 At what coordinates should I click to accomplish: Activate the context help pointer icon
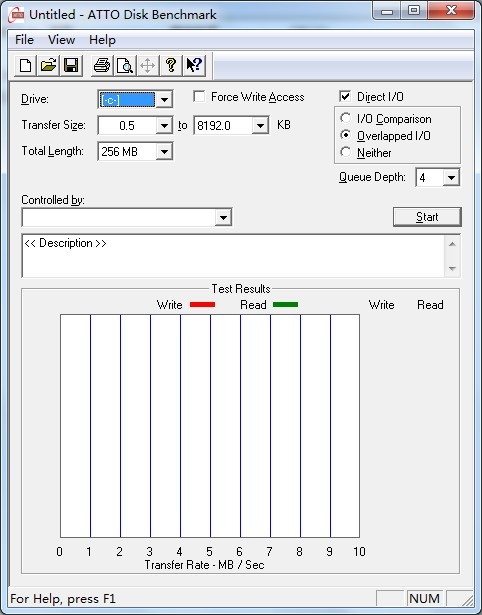pyautogui.click(x=194, y=65)
